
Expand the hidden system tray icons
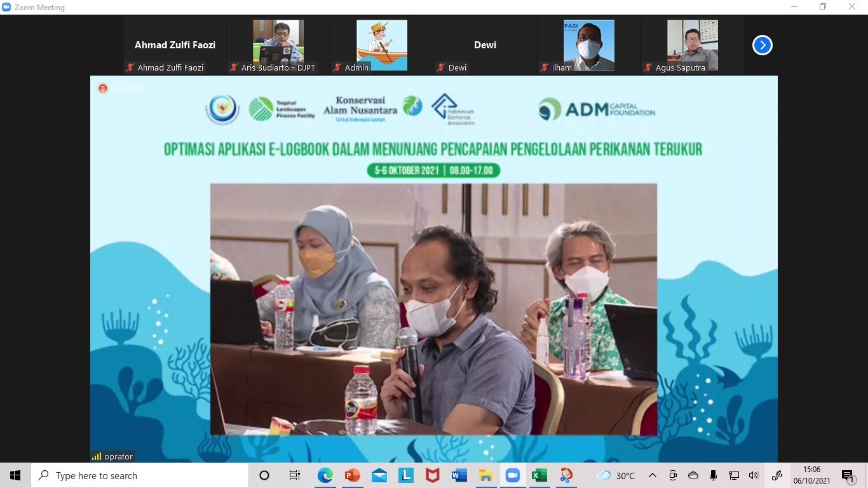click(653, 475)
